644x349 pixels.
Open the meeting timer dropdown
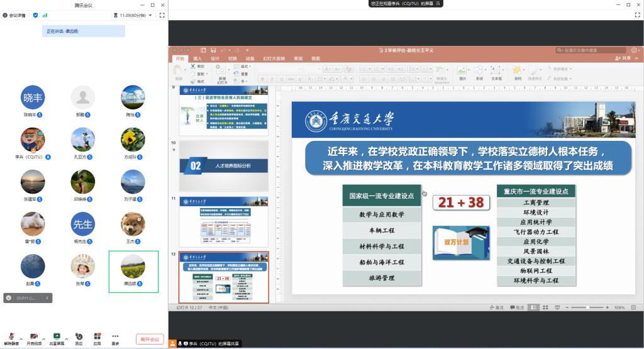pos(150,15)
